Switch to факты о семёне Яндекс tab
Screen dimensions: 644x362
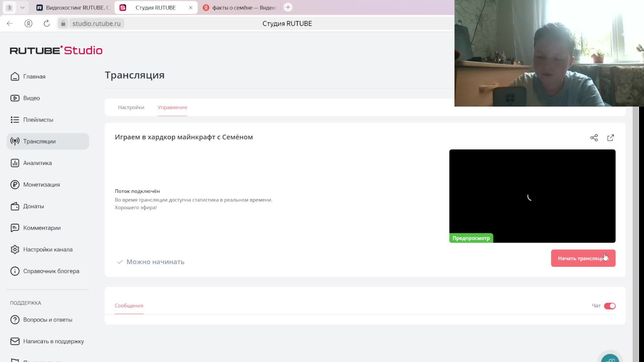pos(240,7)
